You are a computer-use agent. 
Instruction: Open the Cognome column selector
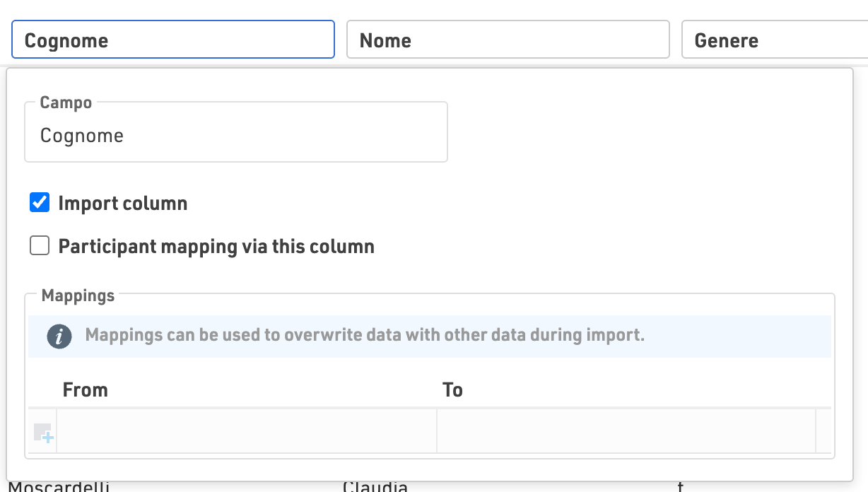coord(172,40)
